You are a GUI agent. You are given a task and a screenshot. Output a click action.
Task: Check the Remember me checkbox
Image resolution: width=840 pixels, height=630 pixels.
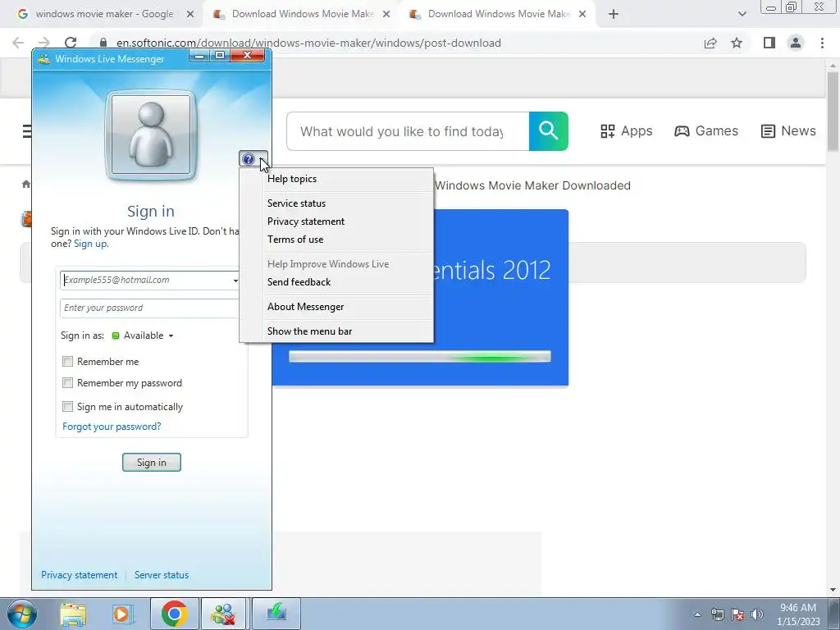click(67, 362)
